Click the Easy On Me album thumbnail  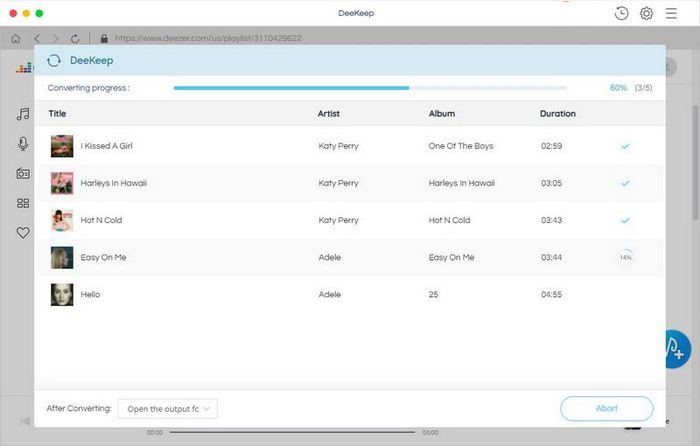tap(62, 257)
